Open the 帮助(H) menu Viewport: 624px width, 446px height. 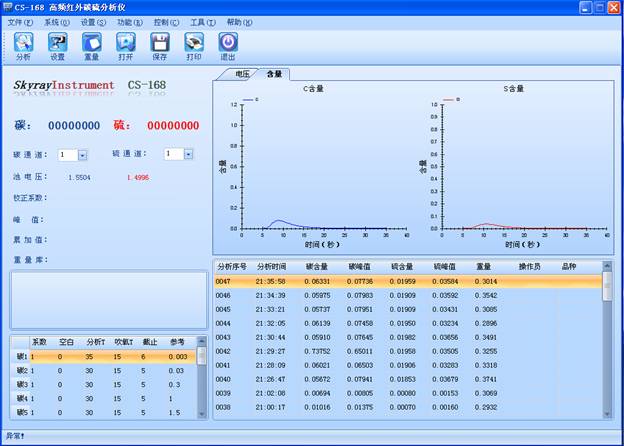pos(239,22)
